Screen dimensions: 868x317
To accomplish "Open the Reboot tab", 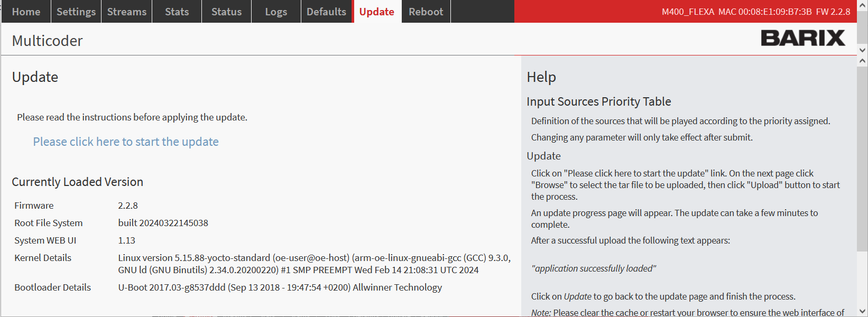I will point(426,12).
